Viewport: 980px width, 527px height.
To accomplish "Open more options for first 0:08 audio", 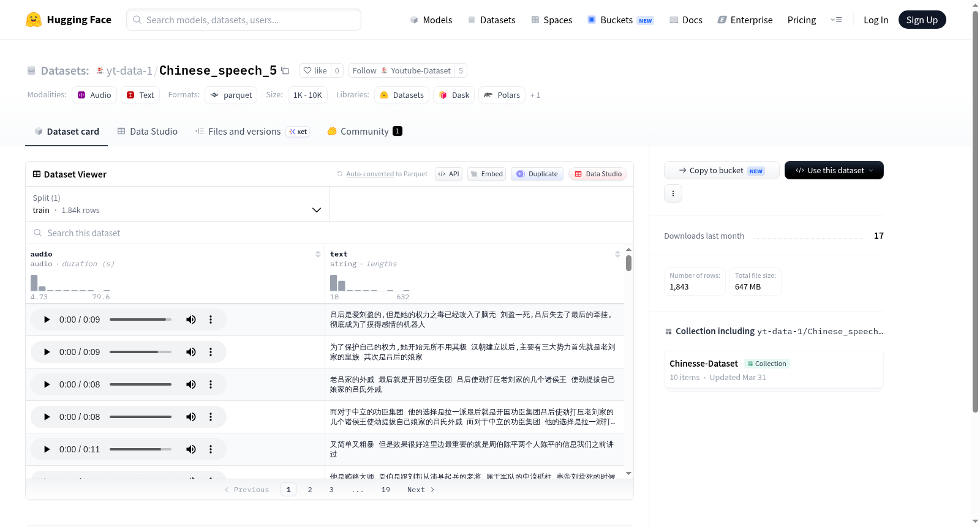I will pyautogui.click(x=211, y=384).
